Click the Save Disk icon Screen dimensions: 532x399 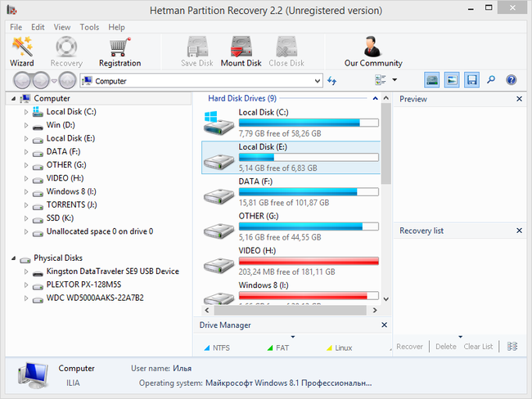[197, 46]
